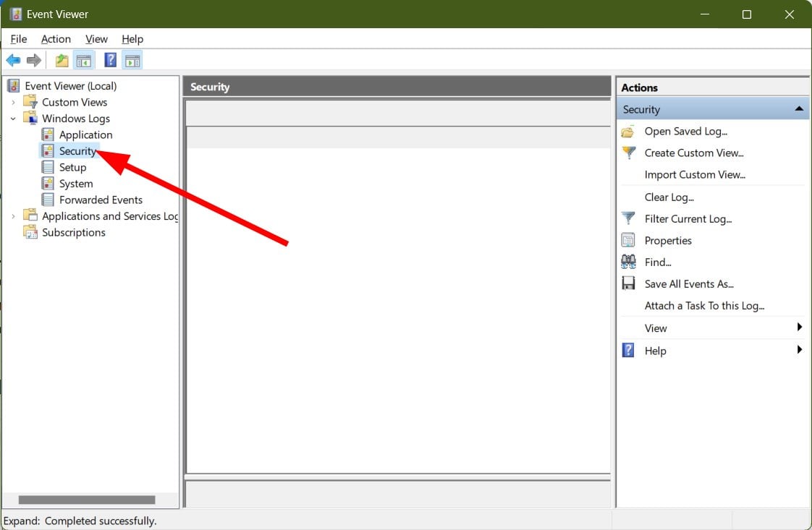
Task: Click the Security header in center pane
Action: click(210, 87)
